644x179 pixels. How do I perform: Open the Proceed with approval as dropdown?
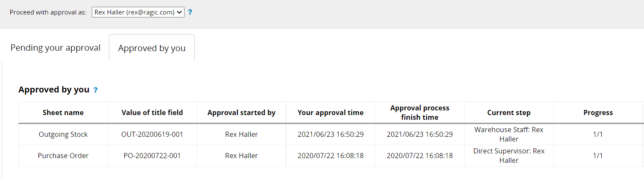[138, 12]
